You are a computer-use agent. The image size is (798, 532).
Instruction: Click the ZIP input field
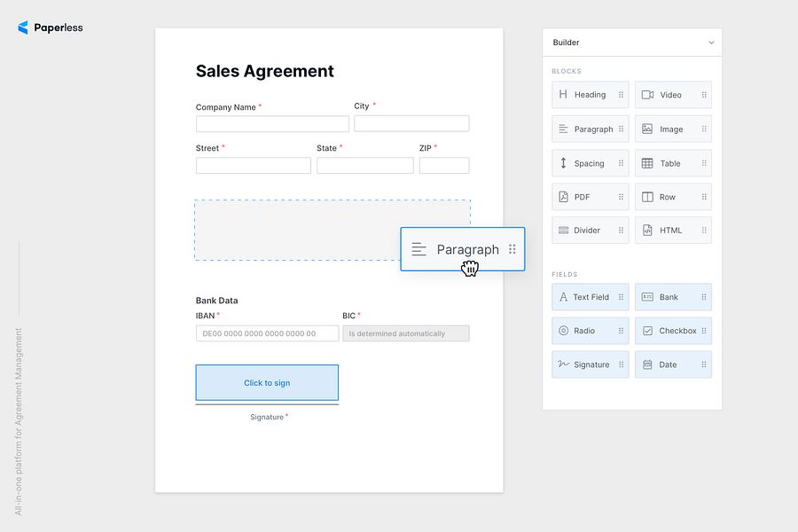[444, 166]
